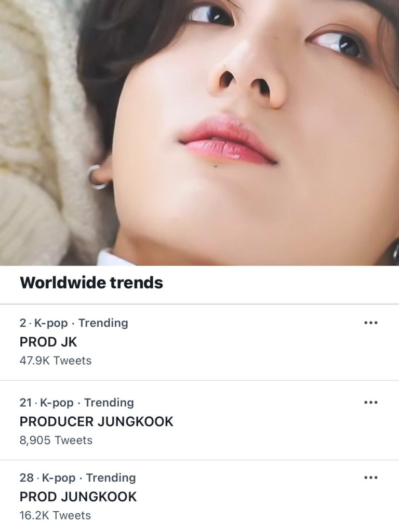Viewport: 399px width, 532px height.
Task: Open the PRODUCER JUNGKOOK trending topic
Action: coord(96,421)
